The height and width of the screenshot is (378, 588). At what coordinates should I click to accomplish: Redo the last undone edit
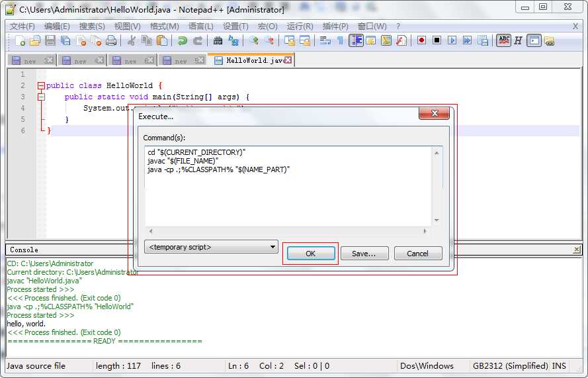198,40
